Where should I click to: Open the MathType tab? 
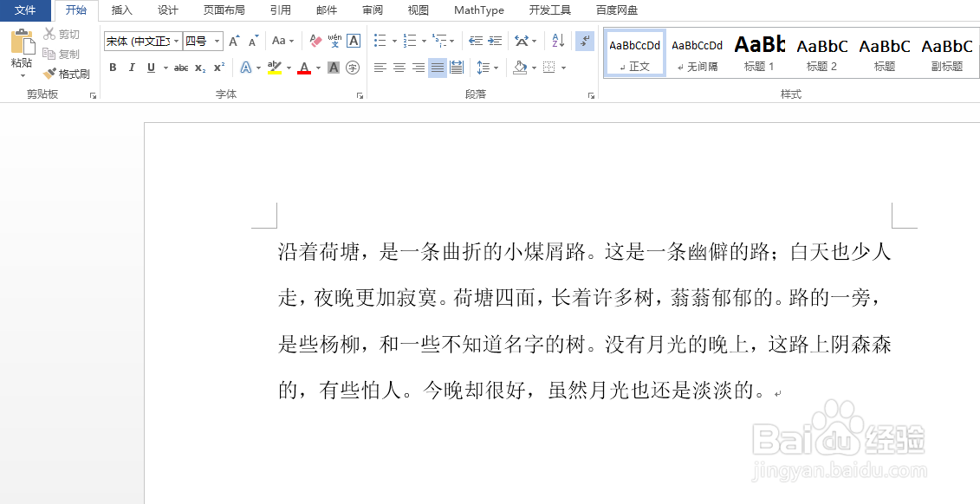pos(478,10)
